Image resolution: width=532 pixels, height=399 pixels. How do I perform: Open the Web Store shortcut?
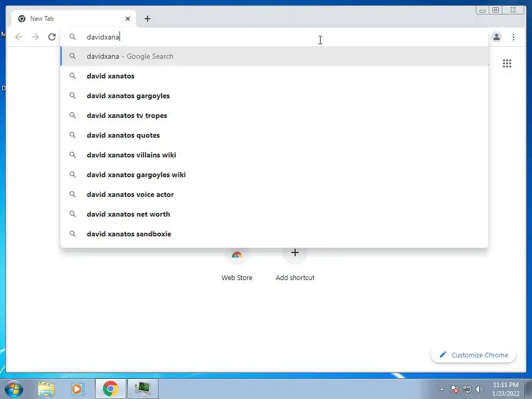(237, 267)
